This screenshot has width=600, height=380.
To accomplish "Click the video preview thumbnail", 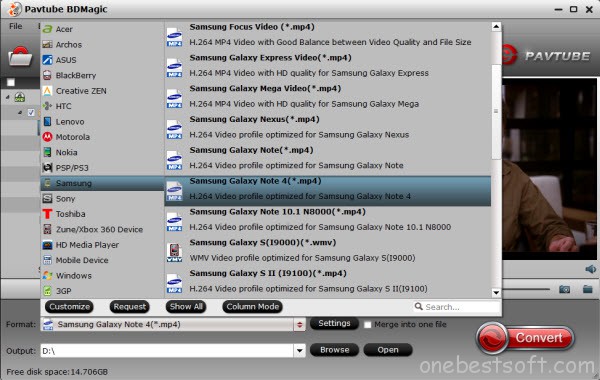I will [x=549, y=170].
